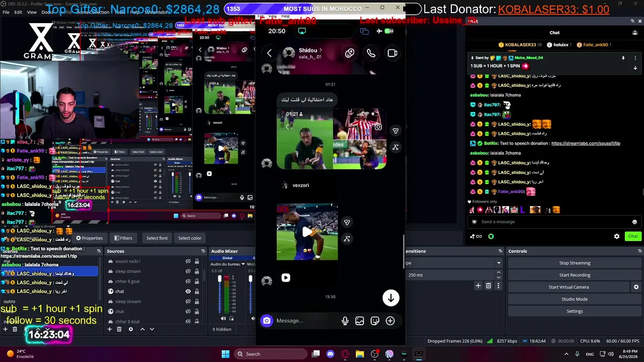644x362 pixels.
Task: Open the OBS View menu
Action: point(32,12)
